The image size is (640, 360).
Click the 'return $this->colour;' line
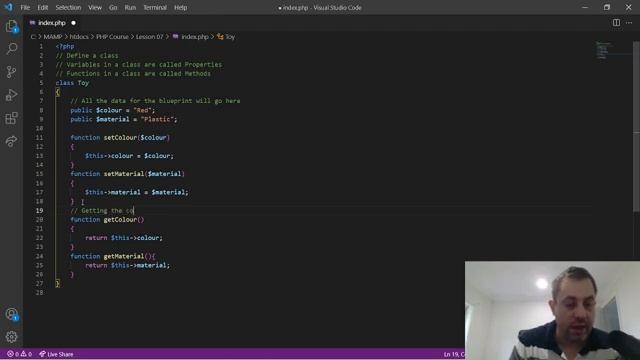pyautogui.click(x=124, y=238)
